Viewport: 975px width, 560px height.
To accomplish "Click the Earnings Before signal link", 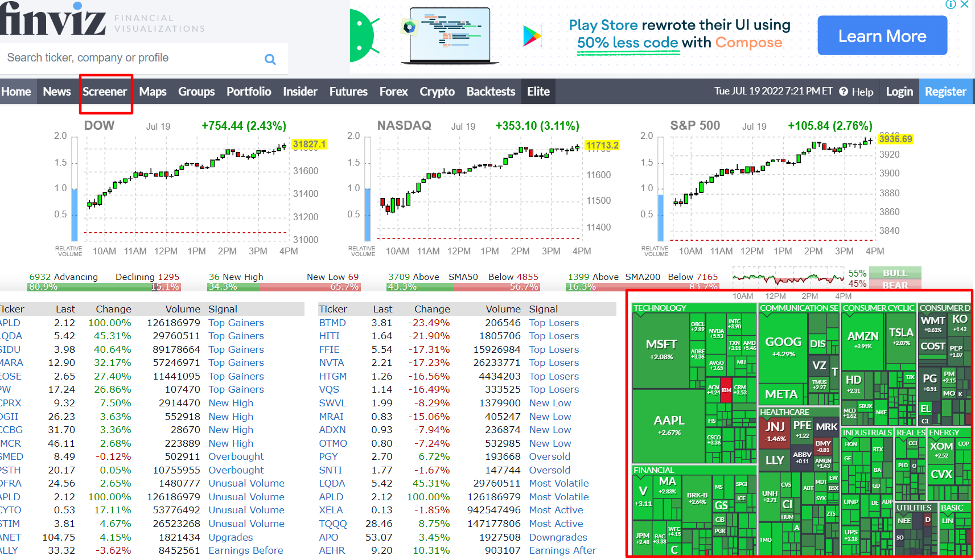I will [x=245, y=550].
